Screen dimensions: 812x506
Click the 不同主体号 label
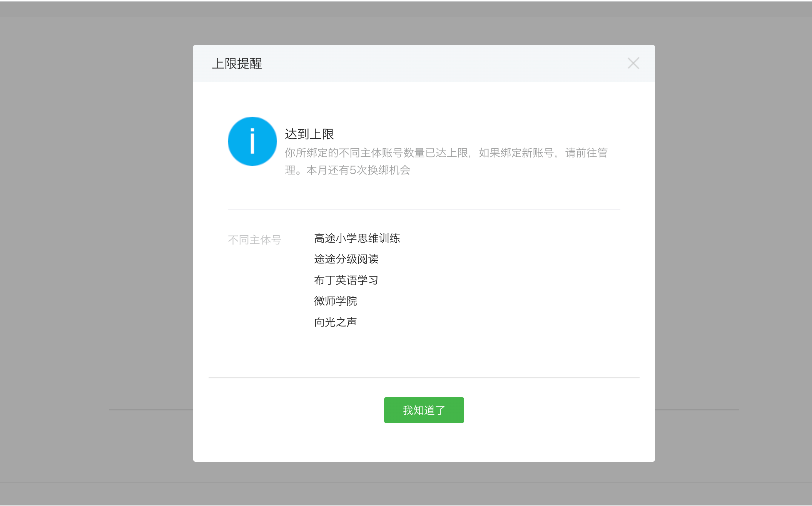coord(254,240)
